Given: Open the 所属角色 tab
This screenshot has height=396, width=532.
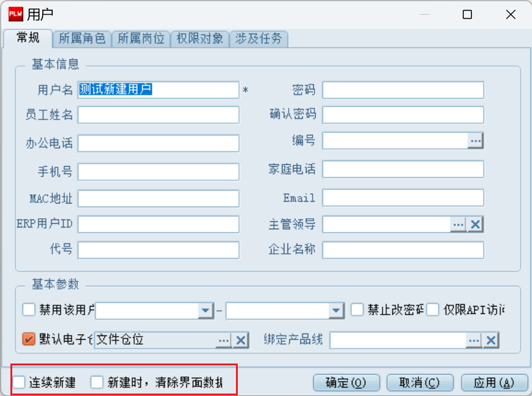Looking at the screenshot, I should pyautogui.click(x=82, y=39).
